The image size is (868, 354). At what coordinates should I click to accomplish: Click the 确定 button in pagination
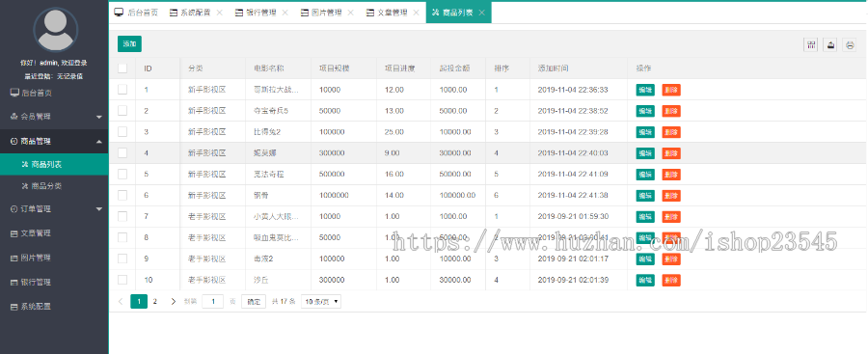(254, 301)
